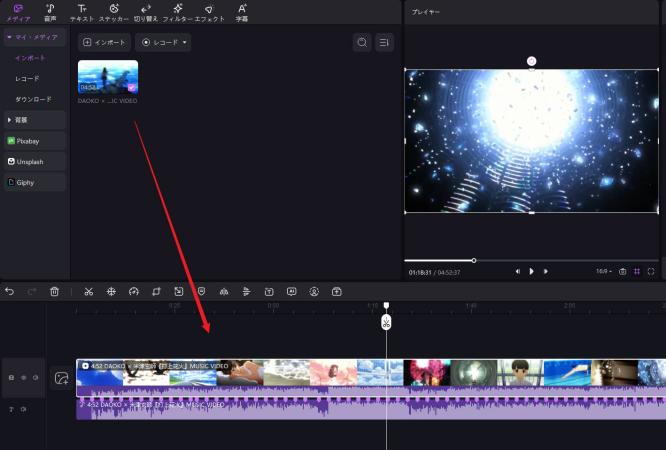666x450 pixels.
Task: Click the インポート import button
Action: point(102,42)
